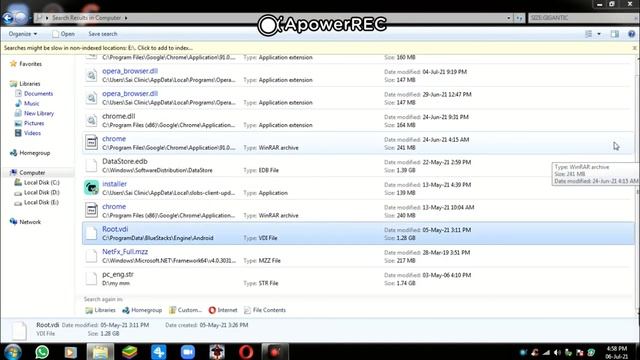Click the refresh button beside address bar
This screenshot has width=640, height=360.
[519, 18]
